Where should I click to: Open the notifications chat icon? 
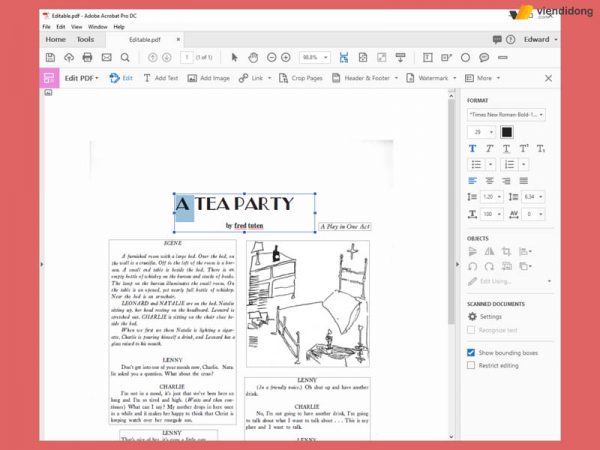[497, 39]
